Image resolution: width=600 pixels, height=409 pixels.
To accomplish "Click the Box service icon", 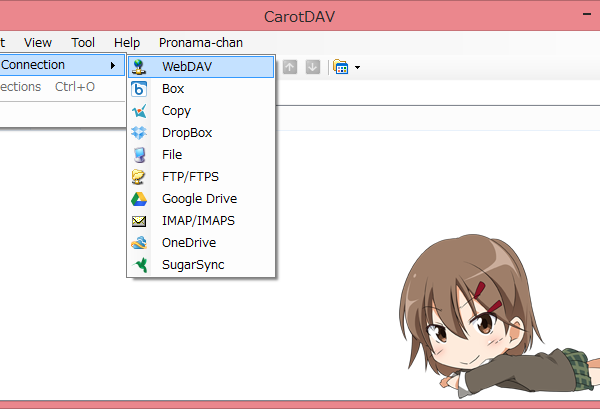I will point(139,89).
